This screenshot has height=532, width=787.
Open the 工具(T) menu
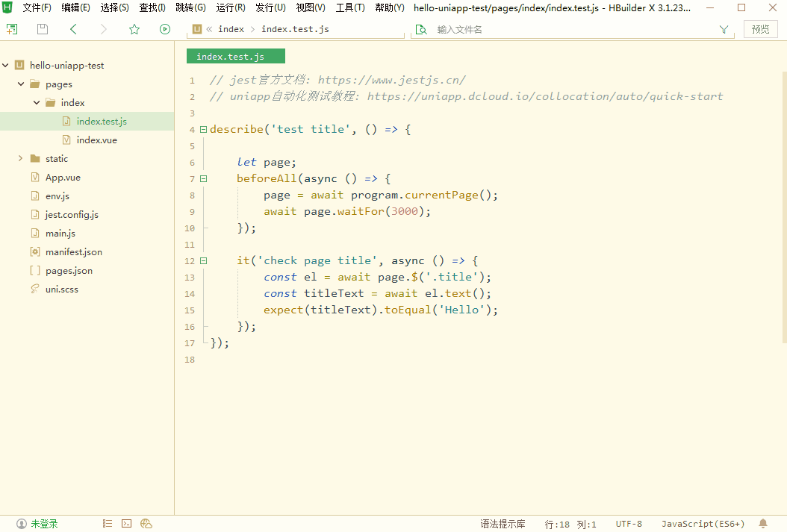350,7
